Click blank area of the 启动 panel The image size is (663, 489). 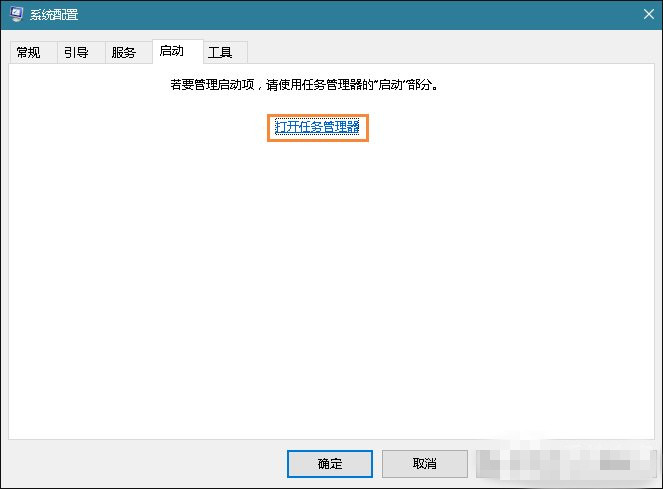330,300
